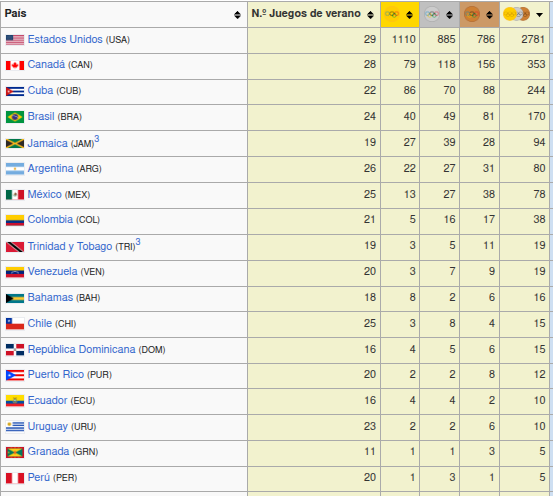Sort by silver medal column
The height and width of the screenshot is (496, 553).
(449, 14)
